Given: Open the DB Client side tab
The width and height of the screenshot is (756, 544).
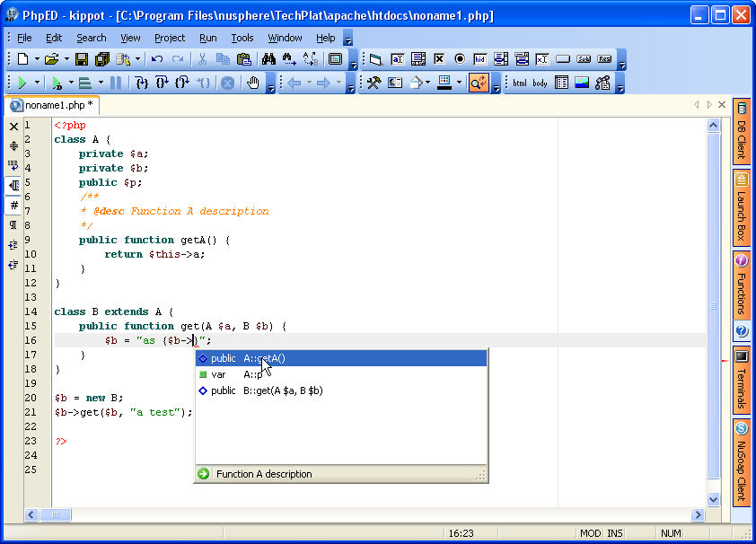Looking at the screenshot, I should click(742, 131).
